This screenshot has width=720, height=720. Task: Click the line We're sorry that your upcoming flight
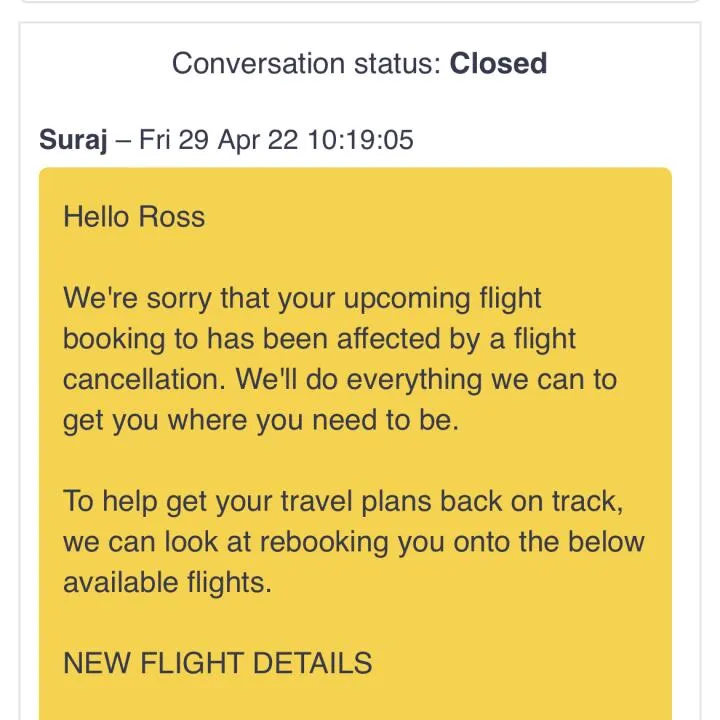[302, 299]
